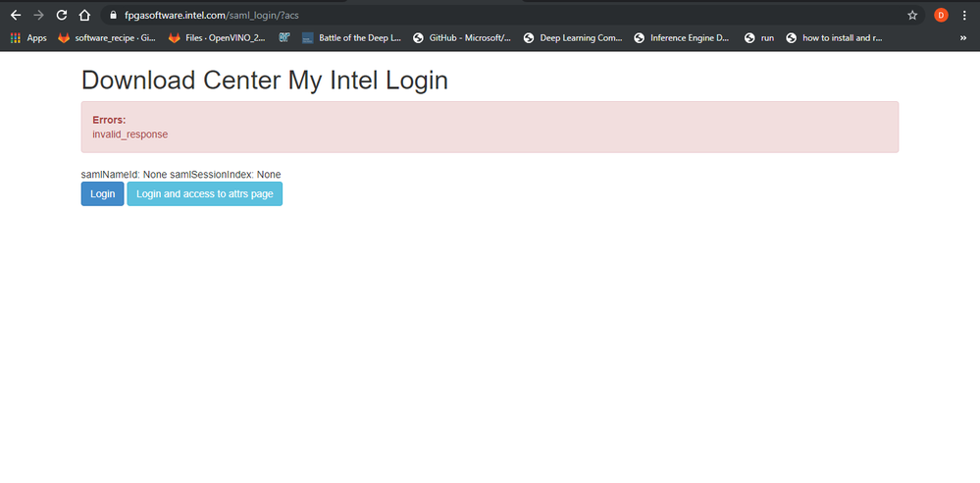Image resolution: width=980 pixels, height=483 pixels.
Task: Go back to the previous page
Action: point(16,15)
